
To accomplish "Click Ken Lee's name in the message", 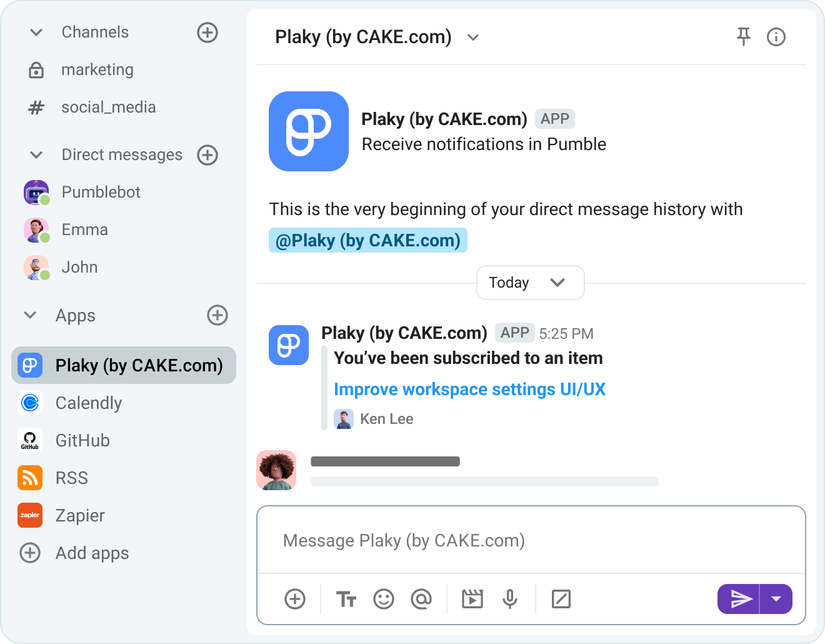I will [x=387, y=419].
